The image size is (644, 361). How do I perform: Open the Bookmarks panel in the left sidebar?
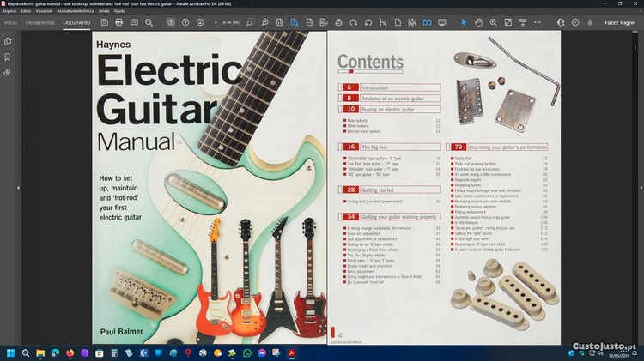coord(8,57)
